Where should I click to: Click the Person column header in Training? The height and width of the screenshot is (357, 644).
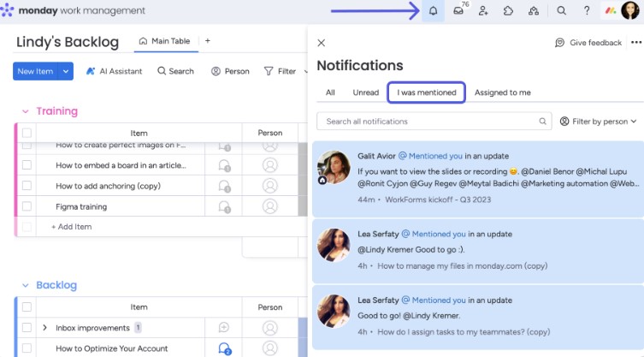270,133
